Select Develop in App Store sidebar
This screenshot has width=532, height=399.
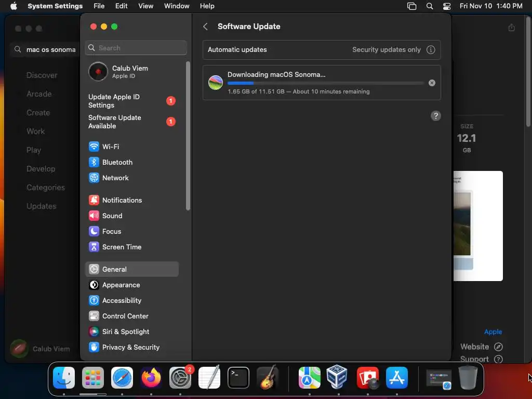coord(41,169)
